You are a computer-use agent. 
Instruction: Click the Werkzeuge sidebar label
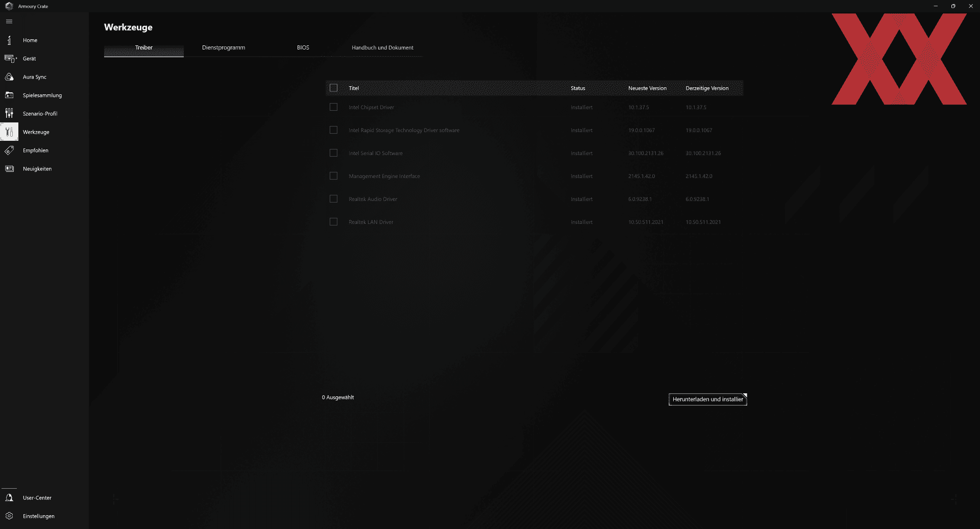[36, 132]
